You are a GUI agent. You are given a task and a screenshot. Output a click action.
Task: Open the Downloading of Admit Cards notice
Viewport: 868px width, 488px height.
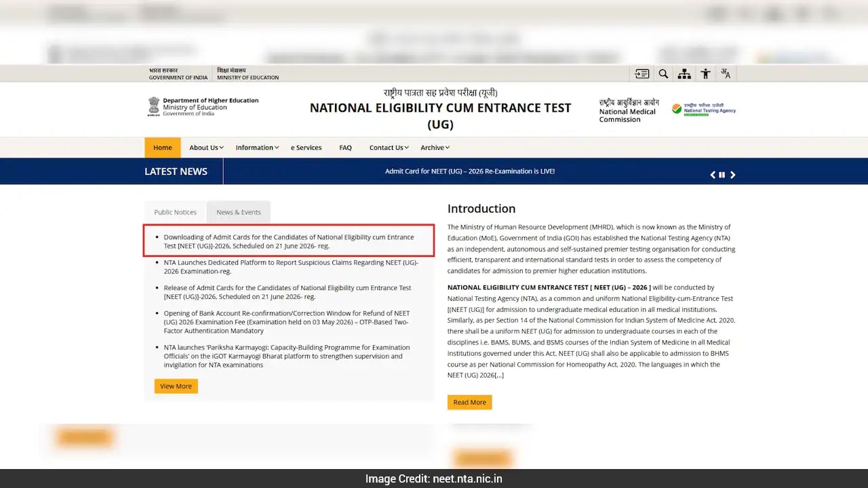coord(289,241)
